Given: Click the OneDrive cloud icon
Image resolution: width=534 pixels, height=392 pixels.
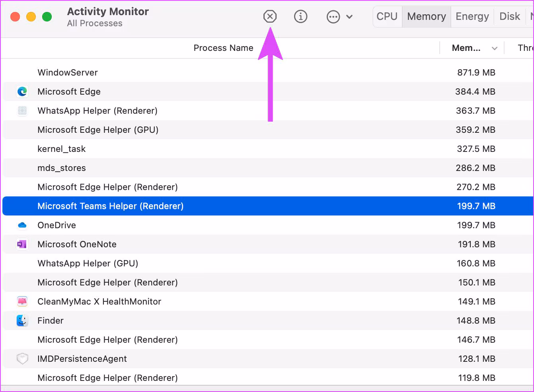Looking at the screenshot, I should click(22, 225).
